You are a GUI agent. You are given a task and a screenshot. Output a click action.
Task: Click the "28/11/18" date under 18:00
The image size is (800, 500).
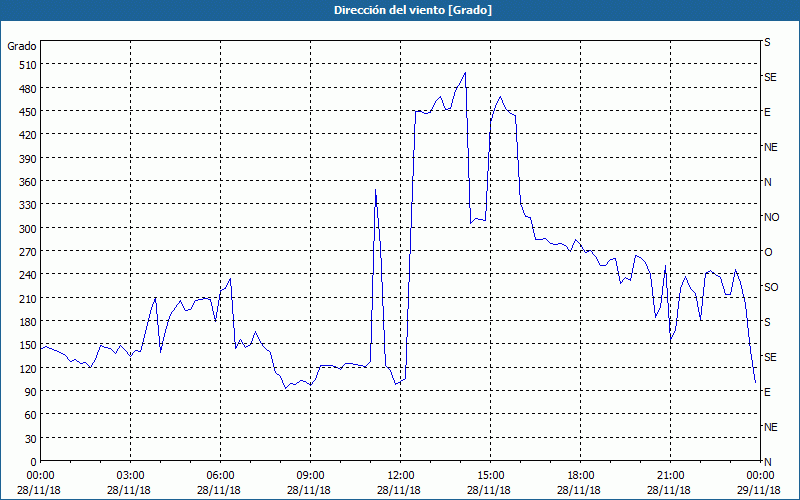(579, 490)
